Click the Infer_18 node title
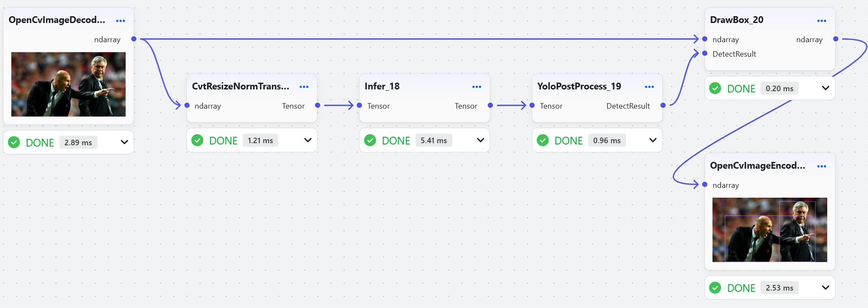868x308 pixels. tap(382, 86)
